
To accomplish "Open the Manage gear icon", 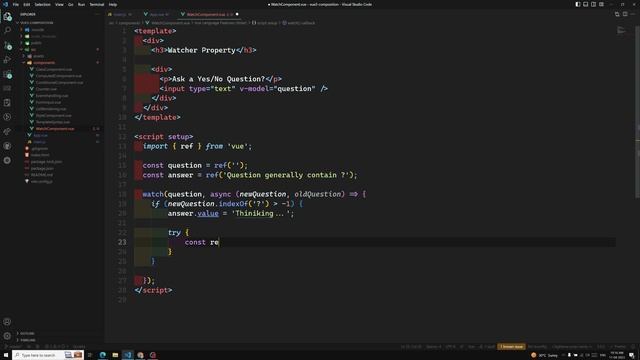I will pyautogui.click(x=7, y=336).
